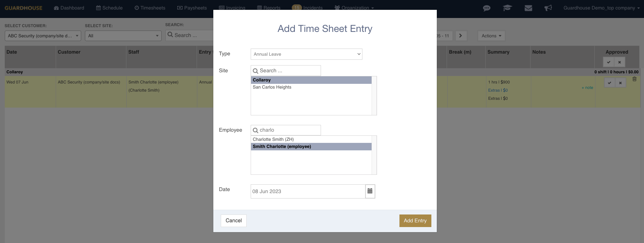
Task: Go to next week with arrow
Action: pos(461,36)
